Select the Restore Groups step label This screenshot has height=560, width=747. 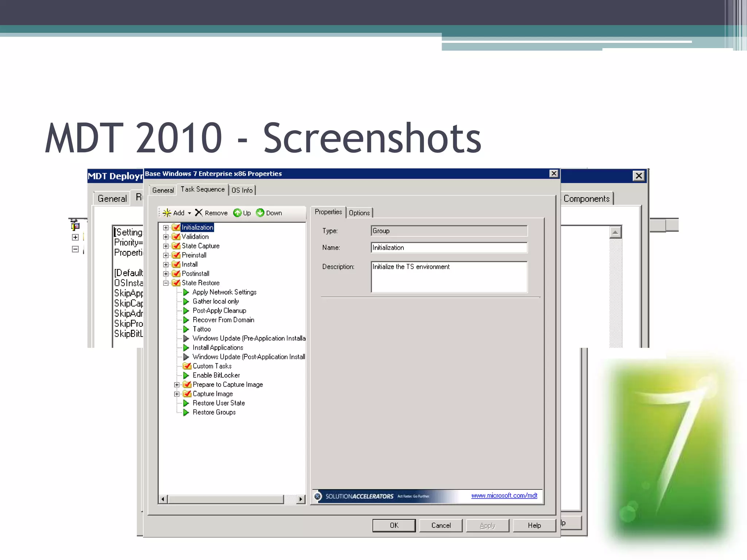(214, 412)
